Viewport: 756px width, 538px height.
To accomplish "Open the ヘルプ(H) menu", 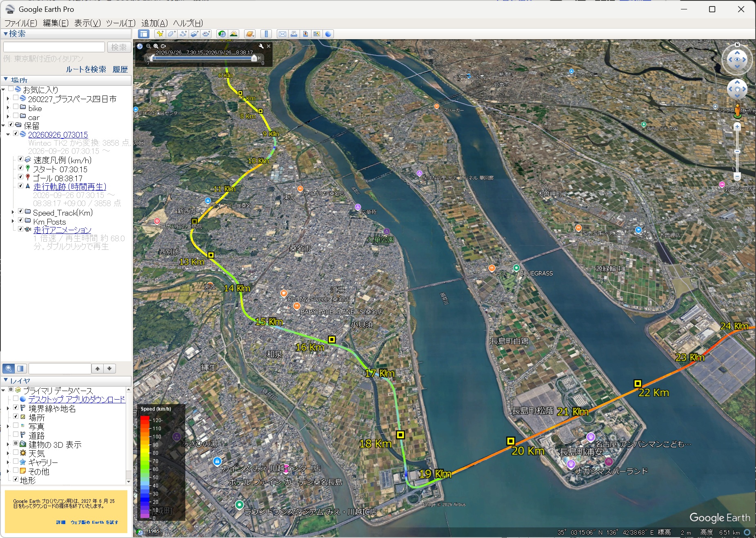I will (x=188, y=23).
